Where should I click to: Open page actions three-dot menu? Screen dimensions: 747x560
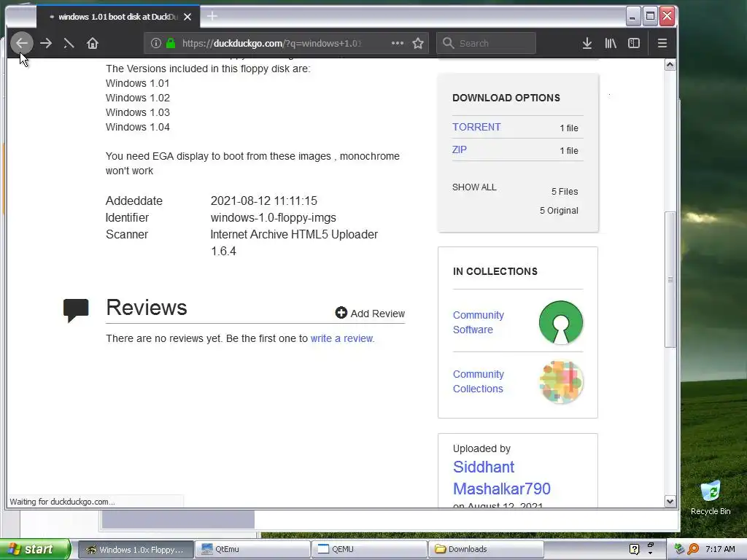pos(398,43)
